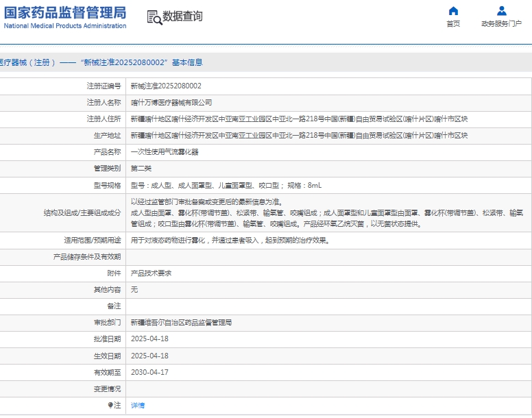
Task: Open the 首页 home icon
Action: (x=453, y=11)
